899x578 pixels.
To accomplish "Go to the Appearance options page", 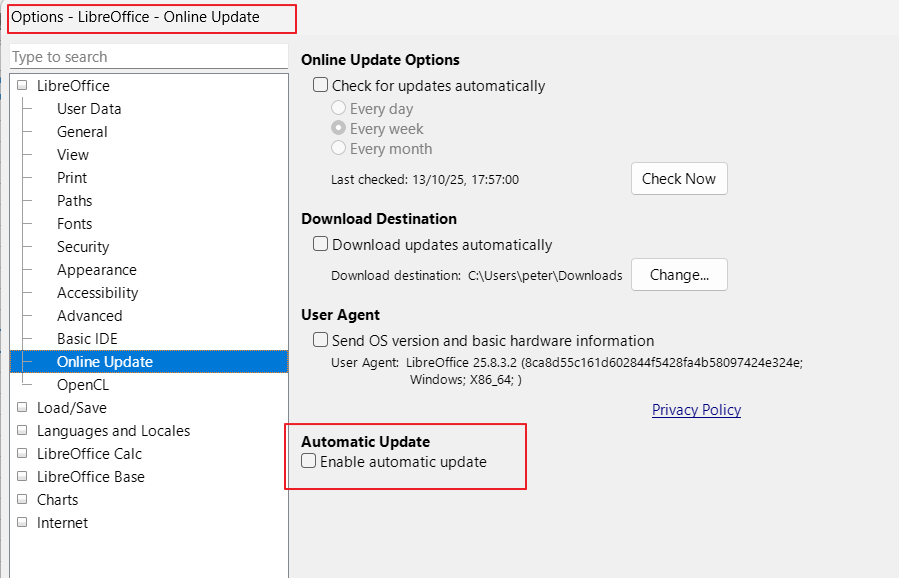I will pos(97,270).
